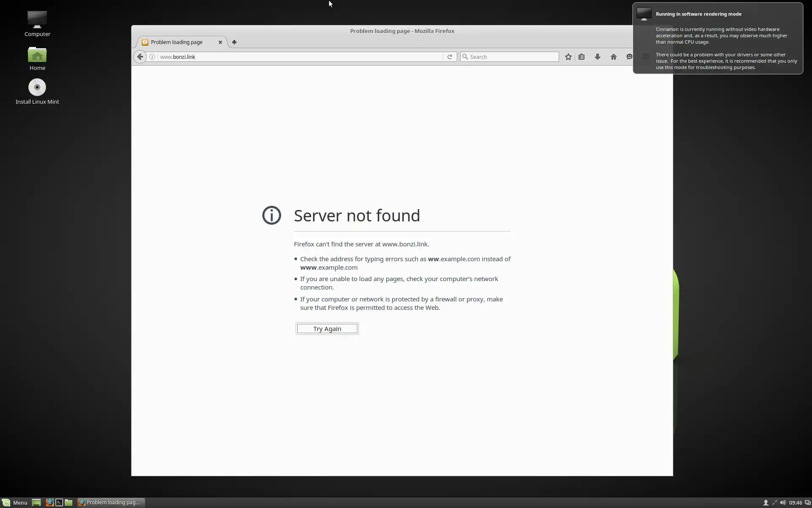
Task: Open the downloads arrow icon
Action: (597, 57)
